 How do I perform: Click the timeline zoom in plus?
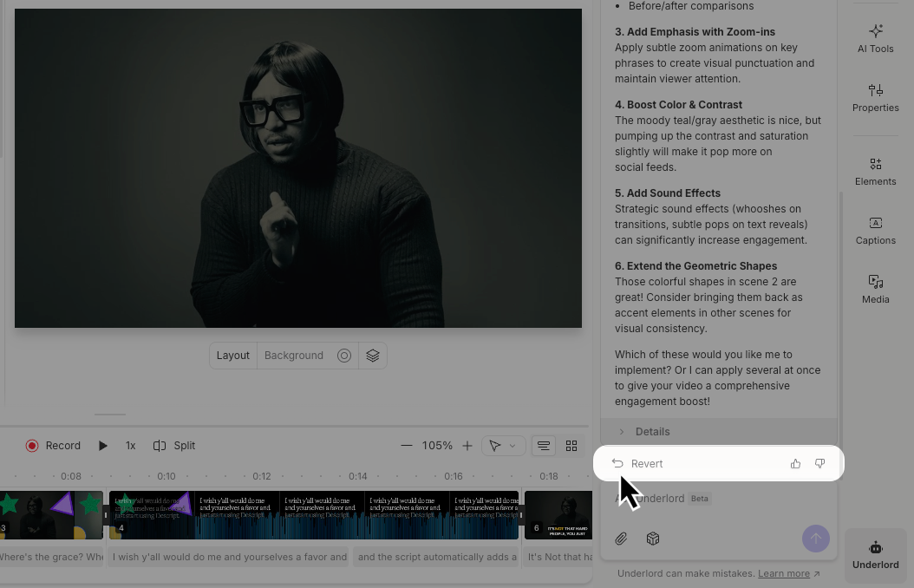[x=467, y=446]
